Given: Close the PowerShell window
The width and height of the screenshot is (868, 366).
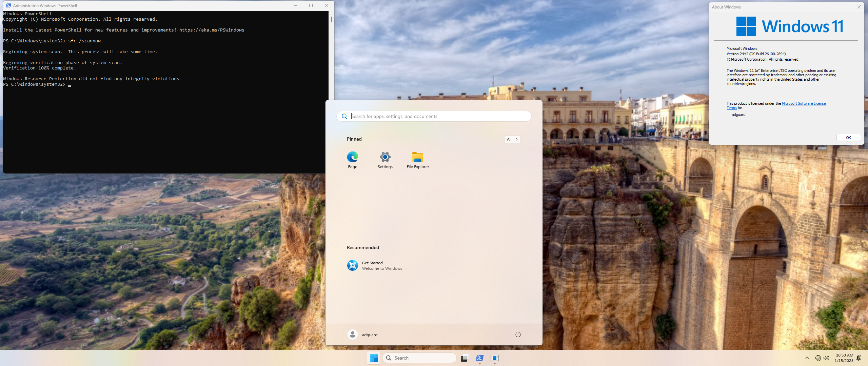Looking at the screenshot, I should (x=327, y=5).
